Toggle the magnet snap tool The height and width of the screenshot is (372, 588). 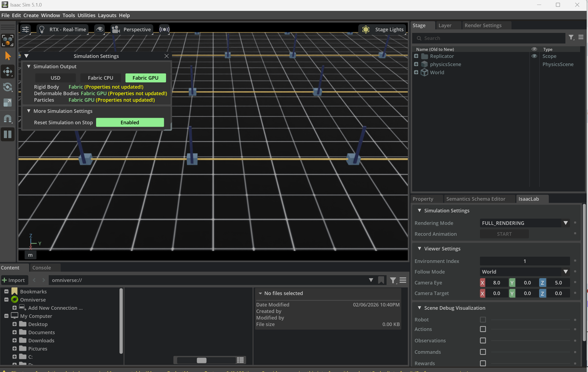8,119
